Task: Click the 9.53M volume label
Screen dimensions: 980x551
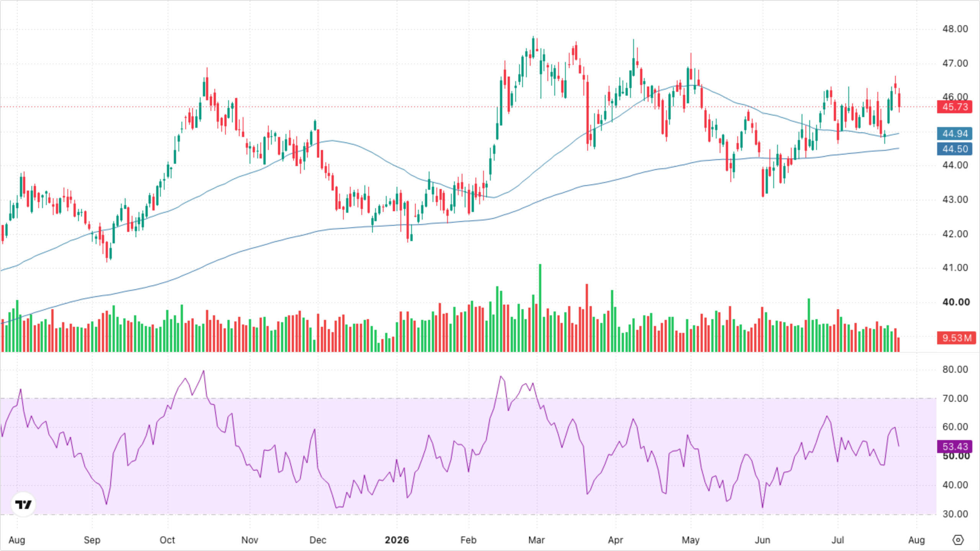Action: (956, 338)
